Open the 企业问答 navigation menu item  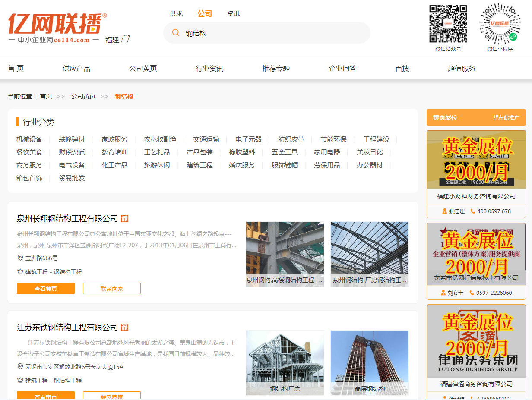tap(342, 69)
